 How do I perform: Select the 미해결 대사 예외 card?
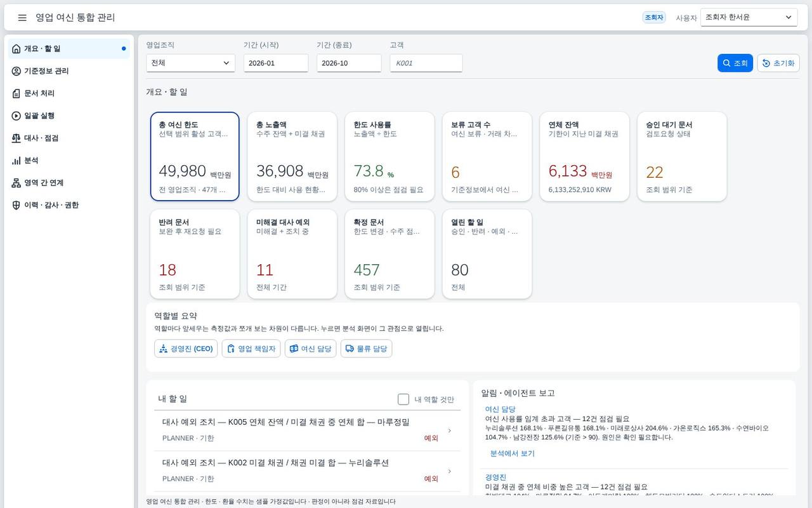tap(292, 254)
